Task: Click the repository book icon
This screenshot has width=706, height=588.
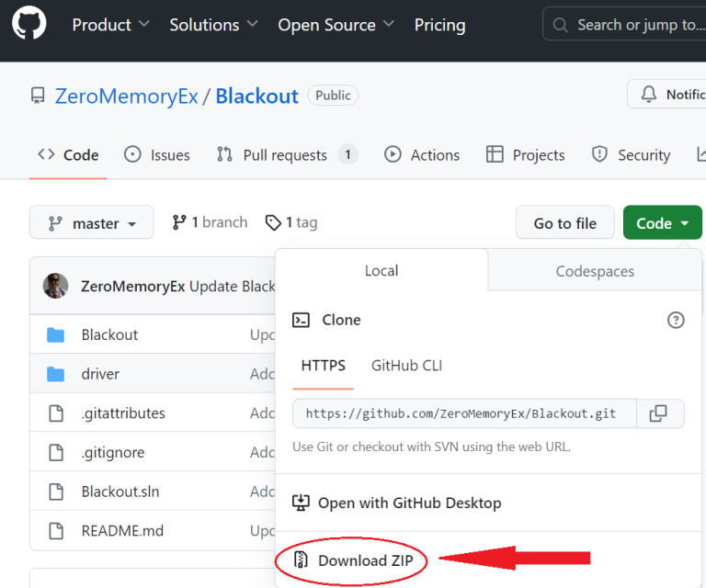Action: click(38, 96)
